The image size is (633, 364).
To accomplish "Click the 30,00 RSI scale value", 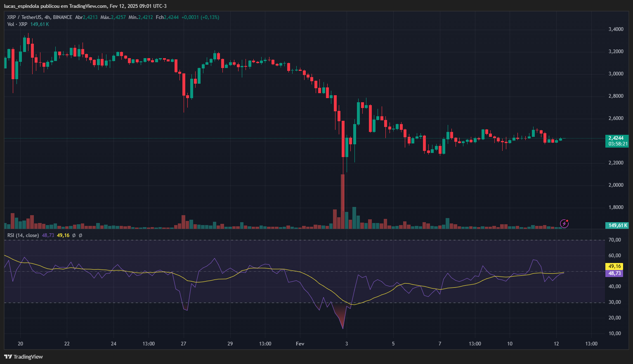I will pos(614,302).
